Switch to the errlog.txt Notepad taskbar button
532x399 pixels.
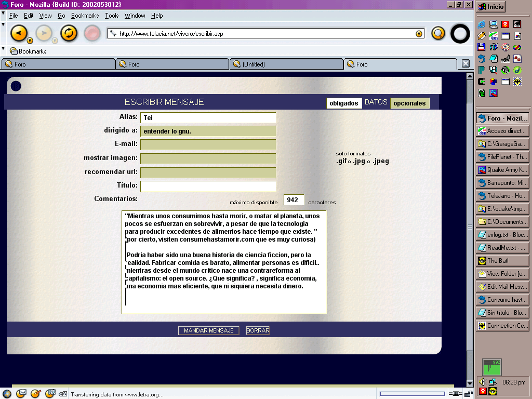[x=502, y=235]
